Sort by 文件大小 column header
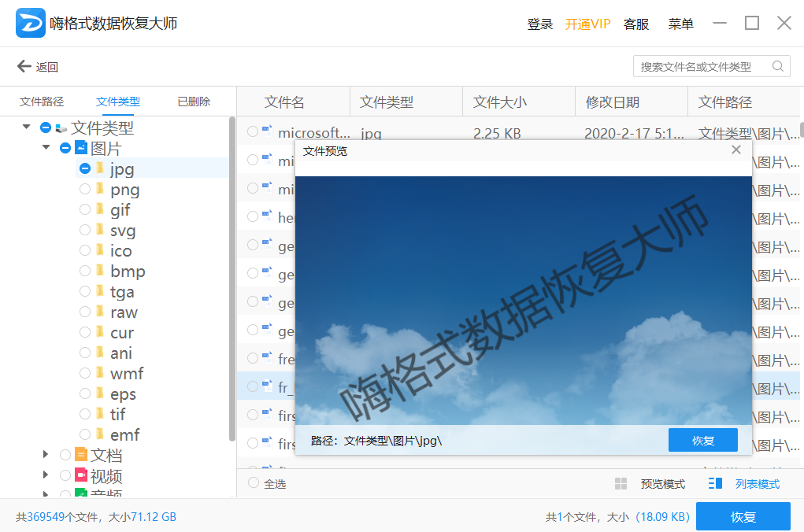Viewport: 804px width, 532px height. click(x=499, y=102)
